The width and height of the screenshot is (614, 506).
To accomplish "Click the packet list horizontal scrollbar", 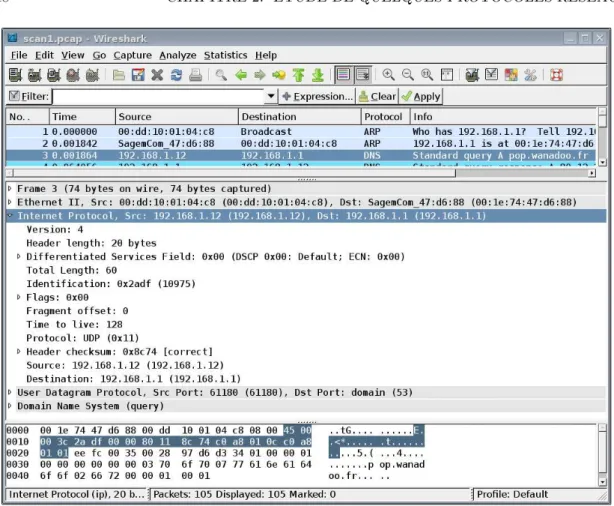I will (x=301, y=173).
